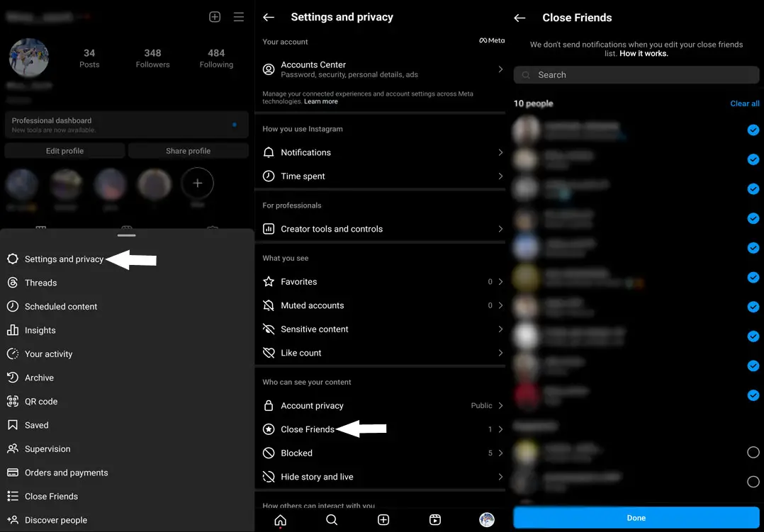Click the Muted accounts crossed-bell icon
764x532 pixels.
click(x=269, y=305)
